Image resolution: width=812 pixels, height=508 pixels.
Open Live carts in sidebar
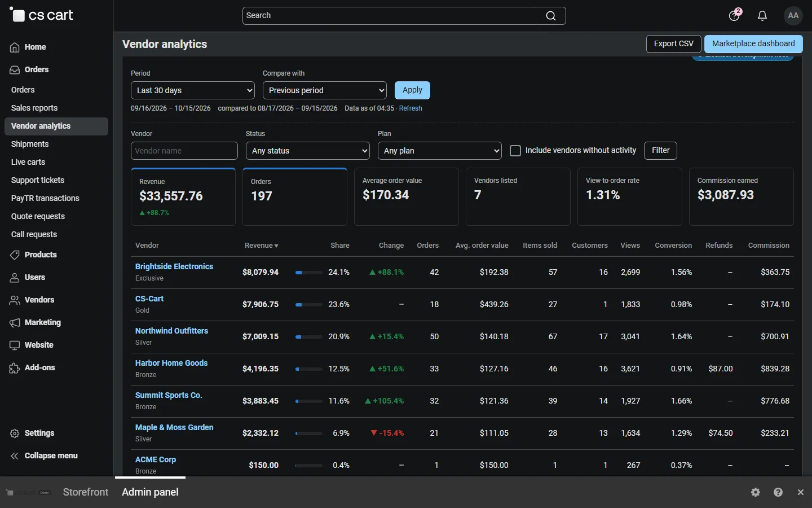[28, 162]
